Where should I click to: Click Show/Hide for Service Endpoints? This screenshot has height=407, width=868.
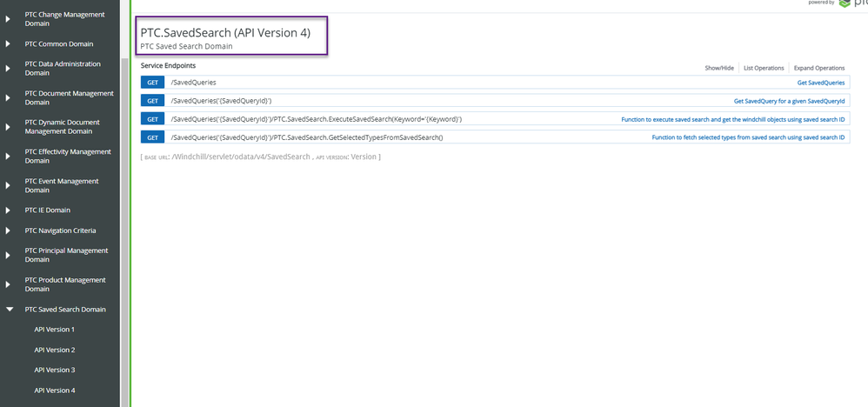719,68
